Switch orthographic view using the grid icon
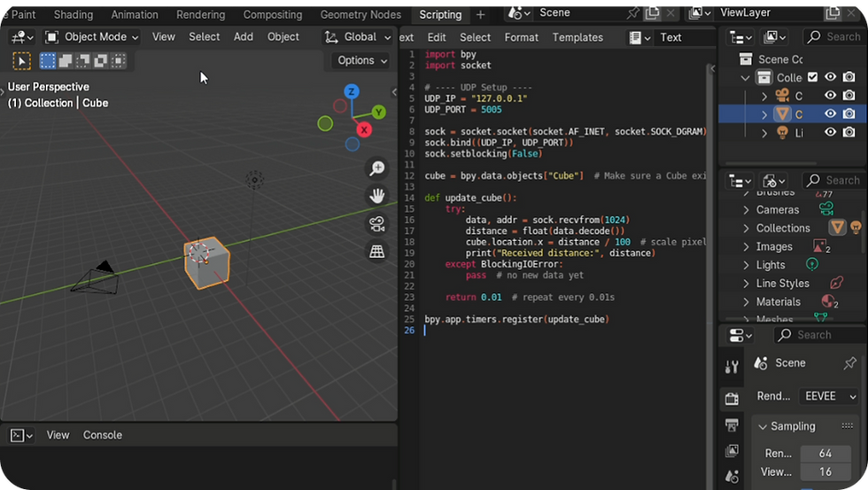868x490 pixels. pyautogui.click(x=377, y=251)
